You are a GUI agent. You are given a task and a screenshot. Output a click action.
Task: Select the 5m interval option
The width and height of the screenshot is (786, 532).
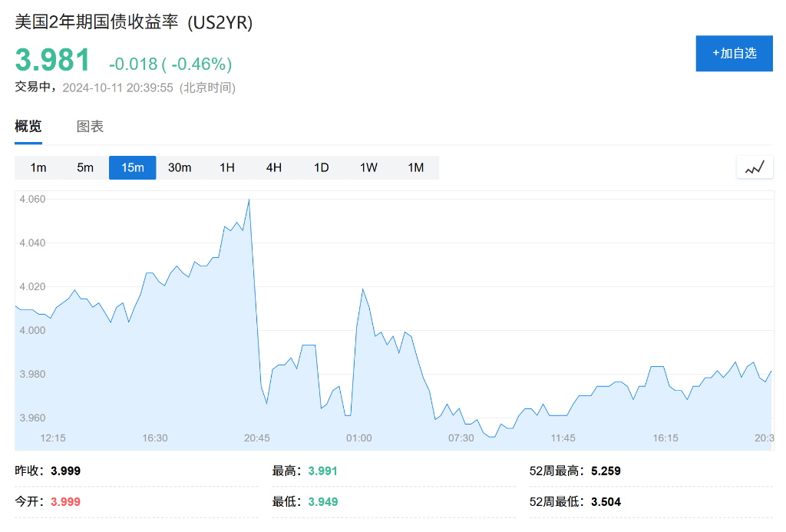(85, 167)
